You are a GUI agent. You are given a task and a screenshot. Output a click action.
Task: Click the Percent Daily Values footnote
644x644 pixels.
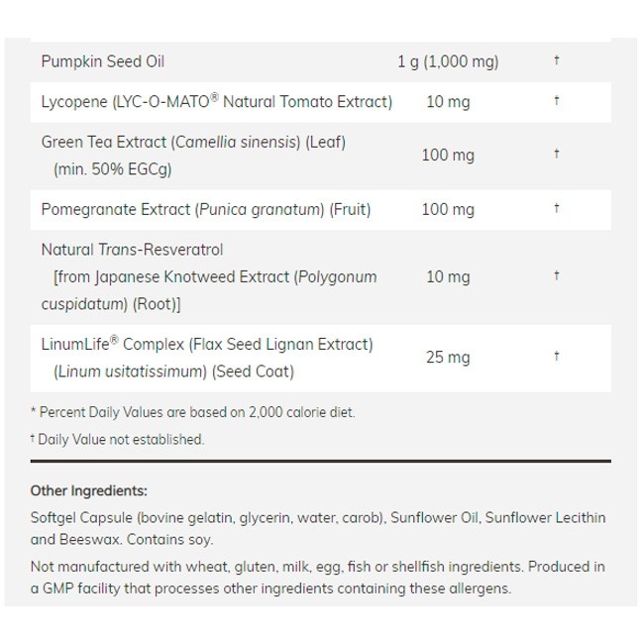tap(193, 412)
